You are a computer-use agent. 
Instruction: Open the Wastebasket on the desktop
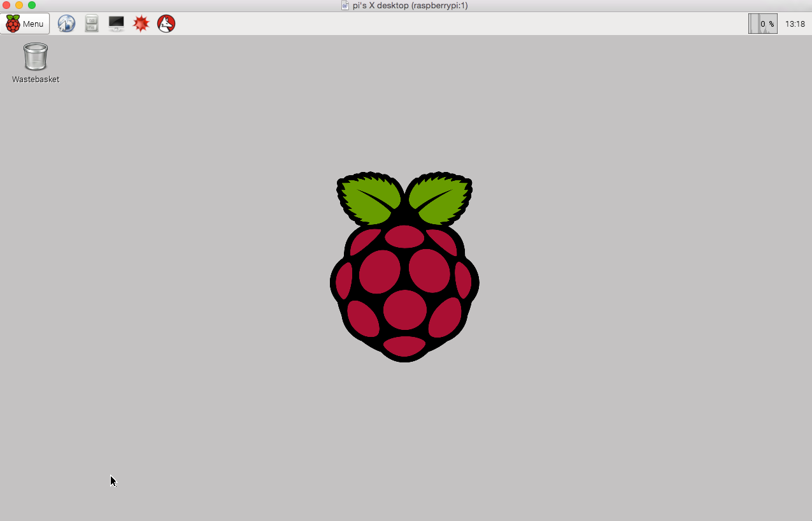pyautogui.click(x=35, y=56)
